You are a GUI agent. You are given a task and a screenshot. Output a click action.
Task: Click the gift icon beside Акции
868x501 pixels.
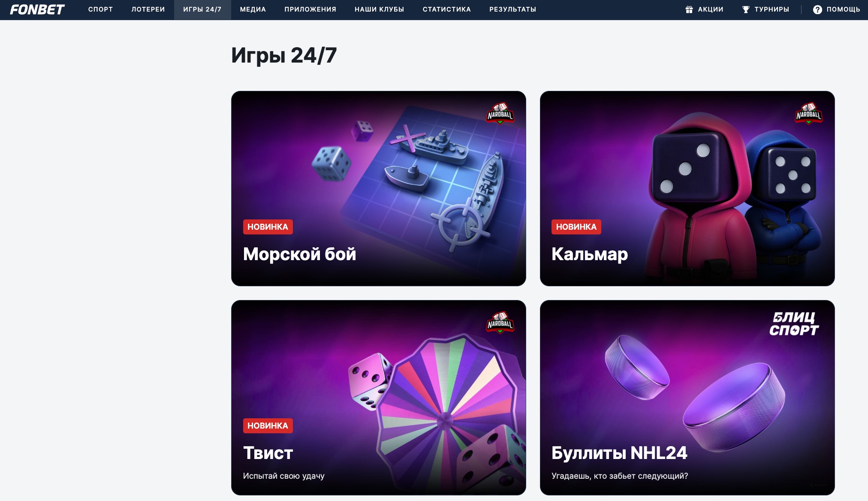[x=689, y=9]
